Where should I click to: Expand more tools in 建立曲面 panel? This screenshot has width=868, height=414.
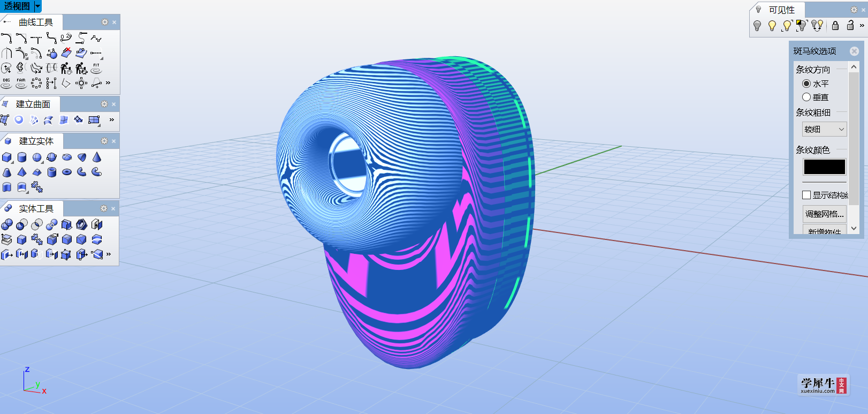coord(111,119)
